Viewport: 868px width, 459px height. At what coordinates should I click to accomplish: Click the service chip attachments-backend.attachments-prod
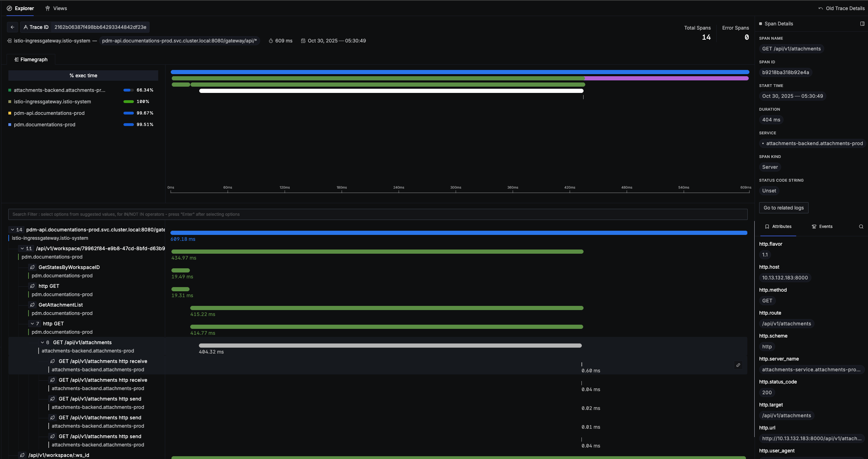point(812,143)
